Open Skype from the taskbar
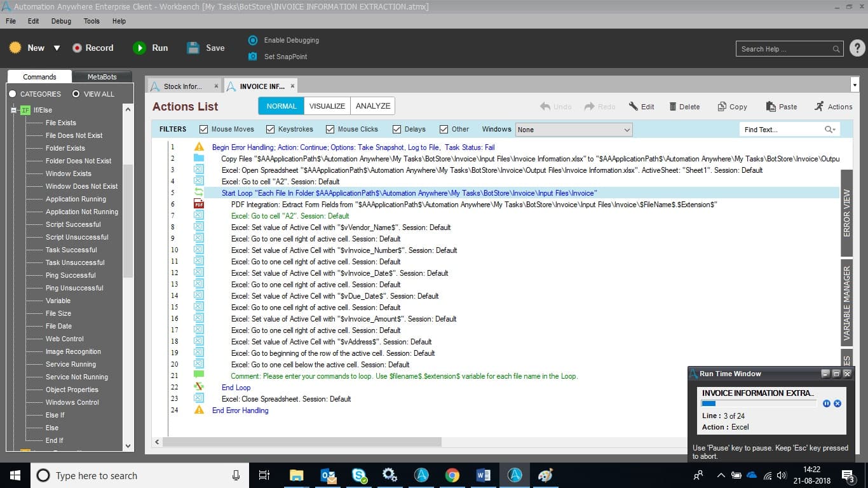This screenshot has height=488, width=868. [x=359, y=475]
